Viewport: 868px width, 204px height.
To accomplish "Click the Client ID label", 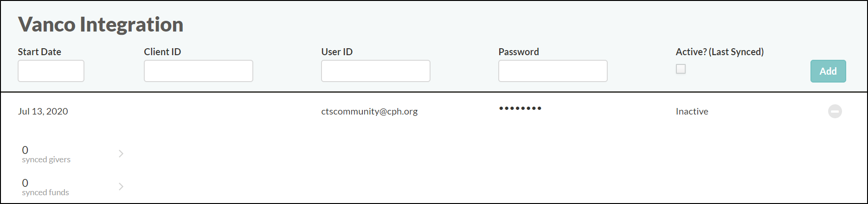I will pos(162,52).
